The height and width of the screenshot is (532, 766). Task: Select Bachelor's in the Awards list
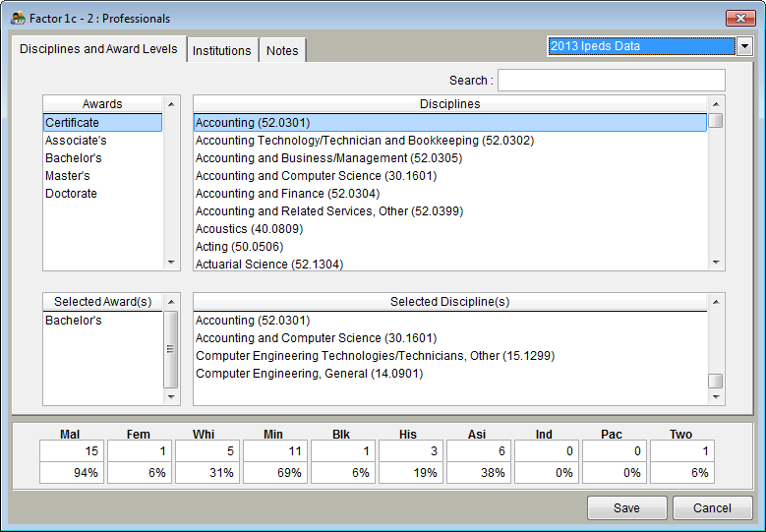(102, 157)
